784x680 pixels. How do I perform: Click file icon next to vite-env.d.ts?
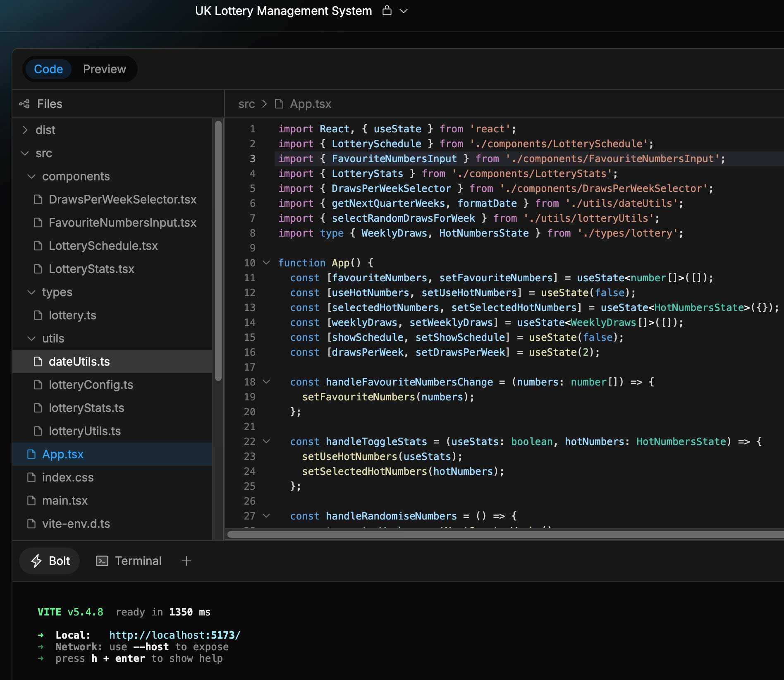31,524
